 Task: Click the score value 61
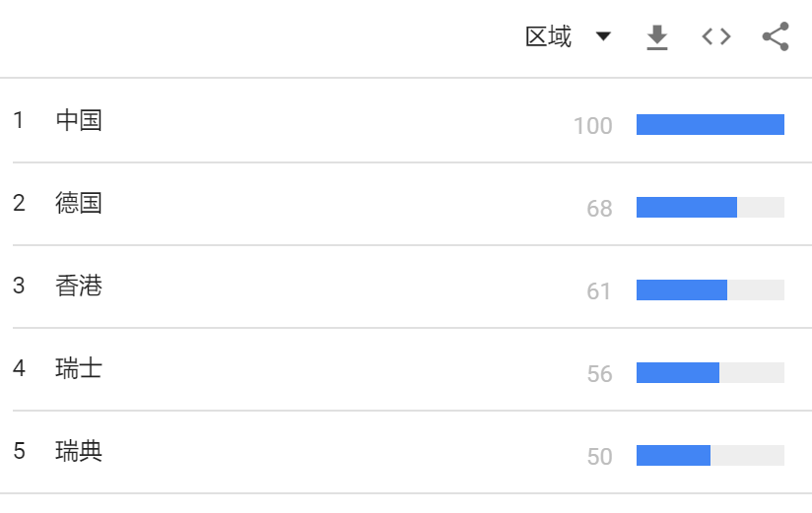coord(599,291)
